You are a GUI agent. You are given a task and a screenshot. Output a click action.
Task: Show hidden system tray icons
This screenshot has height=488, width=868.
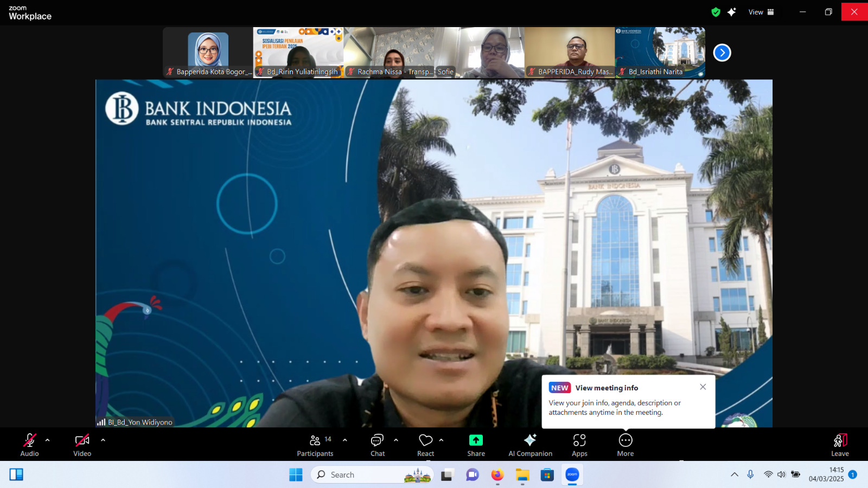(x=735, y=474)
